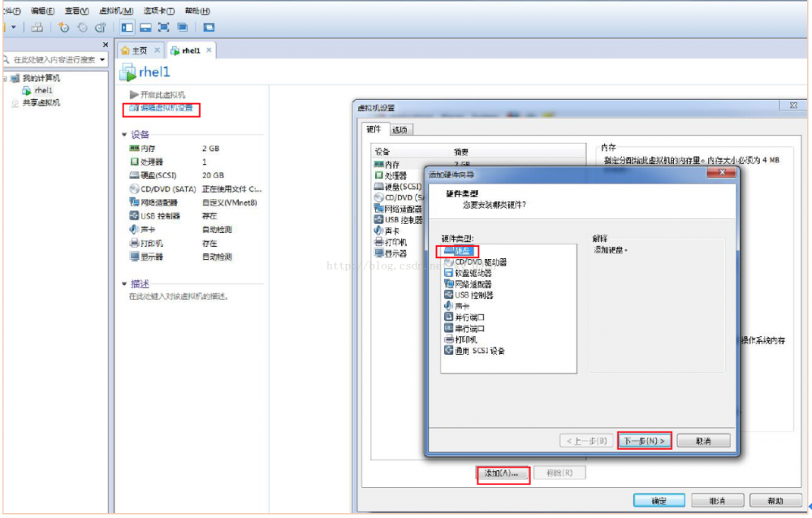The height and width of the screenshot is (518, 812).
Task: Collapse the 我的计算机 tree node
Action: [6, 79]
